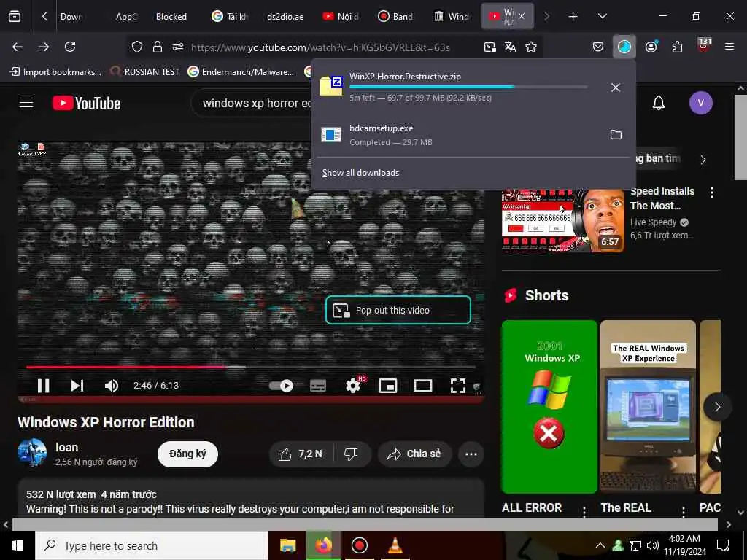Subscribe using Đăng ký button

coord(187,454)
